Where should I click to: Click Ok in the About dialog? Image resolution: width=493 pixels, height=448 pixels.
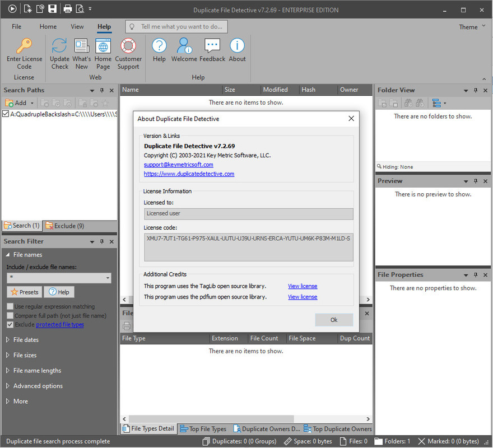pos(334,320)
